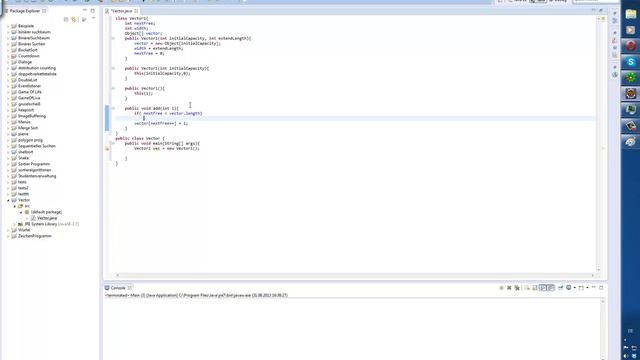Select the Merge Sort project
This screenshot has width=640, height=360.
click(28, 128)
